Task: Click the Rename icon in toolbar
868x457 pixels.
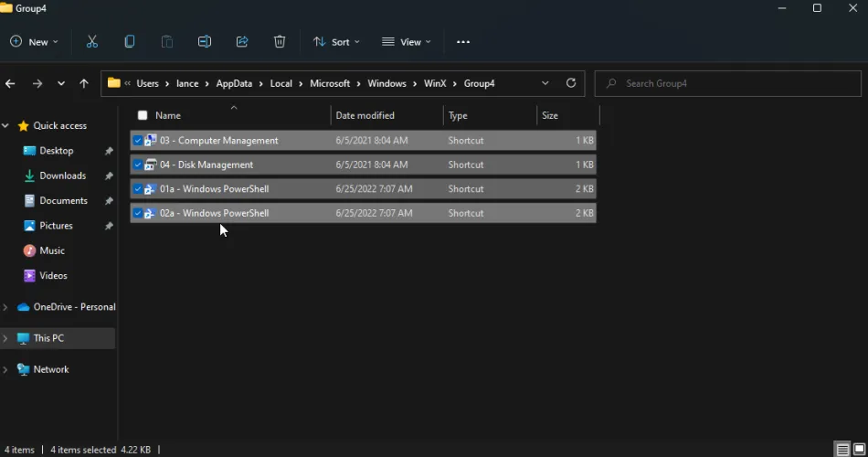Action: [x=205, y=42]
